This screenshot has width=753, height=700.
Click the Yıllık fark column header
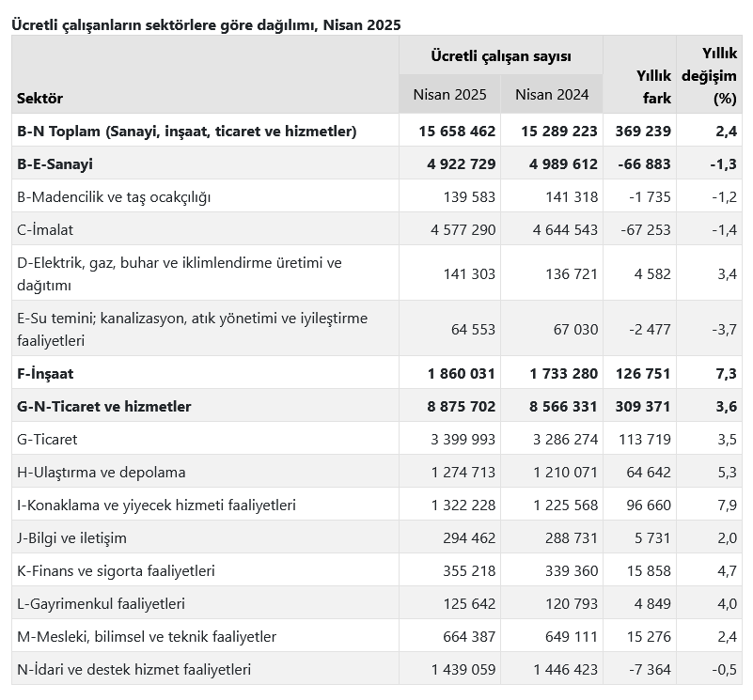[x=653, y=86]
